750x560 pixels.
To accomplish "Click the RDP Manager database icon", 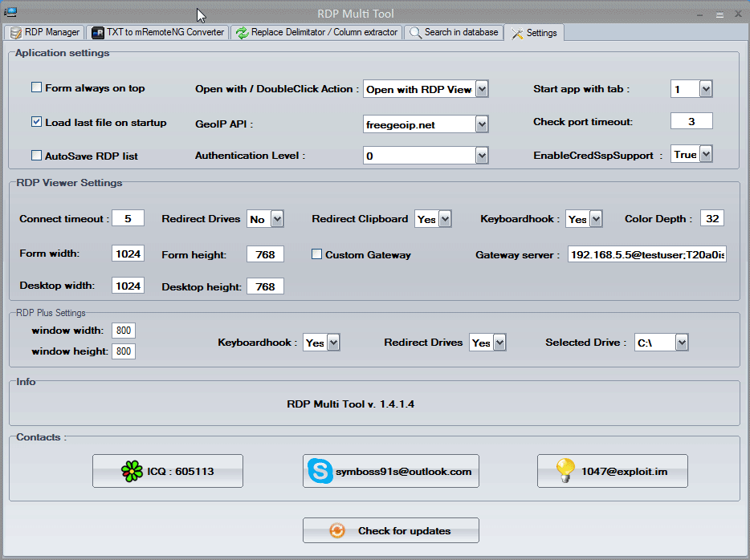I will (x=15, y=33).
